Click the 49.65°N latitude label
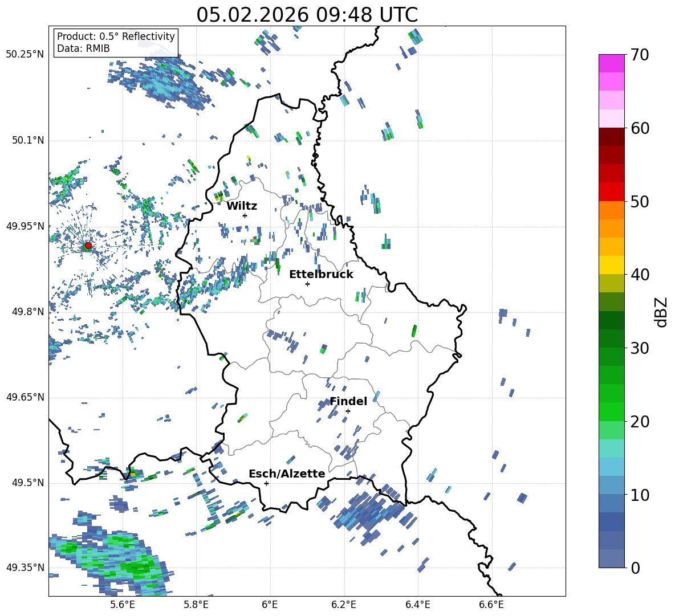 coord(25,397)
